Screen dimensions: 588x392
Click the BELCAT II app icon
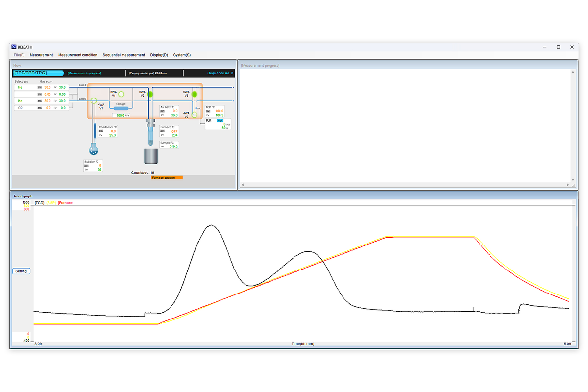click(x=14, y=47)
